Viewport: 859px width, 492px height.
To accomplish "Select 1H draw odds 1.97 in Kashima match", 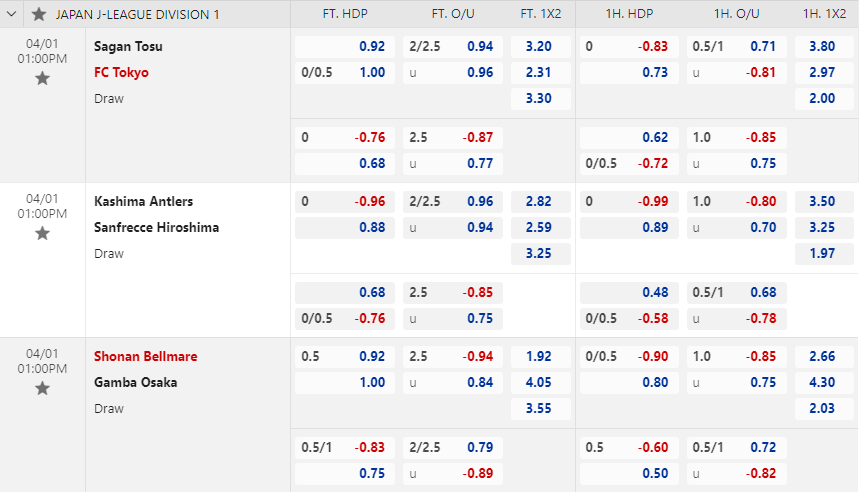I will coord(824,254).
